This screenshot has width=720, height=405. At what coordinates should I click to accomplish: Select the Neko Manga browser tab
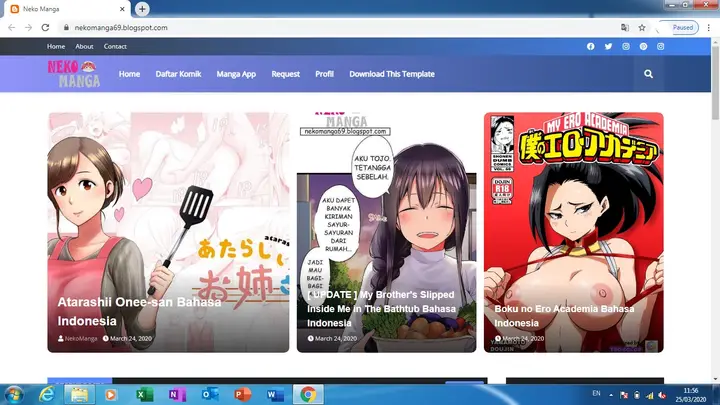click(67, 9)
